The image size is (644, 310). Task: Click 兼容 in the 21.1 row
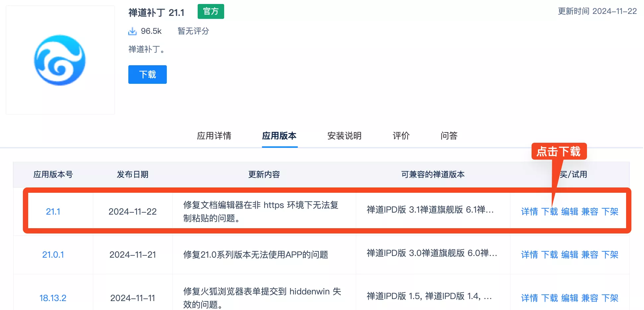pos(590,212)
